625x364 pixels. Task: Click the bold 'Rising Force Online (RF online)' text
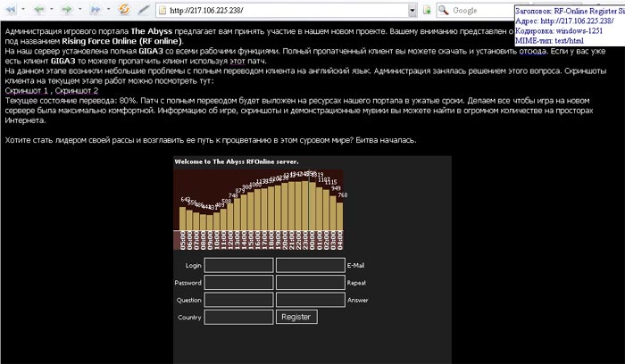123,41
